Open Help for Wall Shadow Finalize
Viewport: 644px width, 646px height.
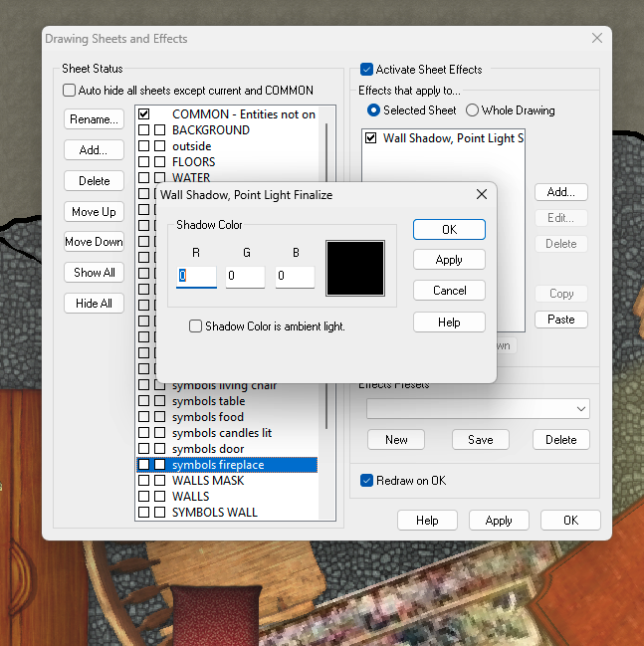449,323
